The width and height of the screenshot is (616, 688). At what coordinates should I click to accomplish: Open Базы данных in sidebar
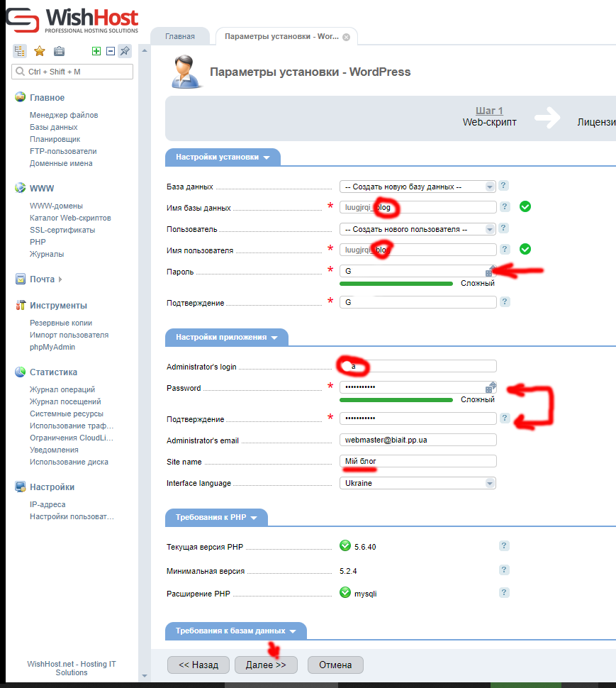53,127
